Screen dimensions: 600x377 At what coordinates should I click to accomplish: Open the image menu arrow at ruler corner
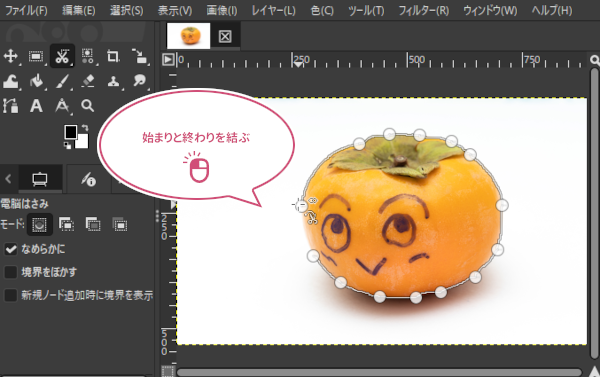(x=168, y=60)
